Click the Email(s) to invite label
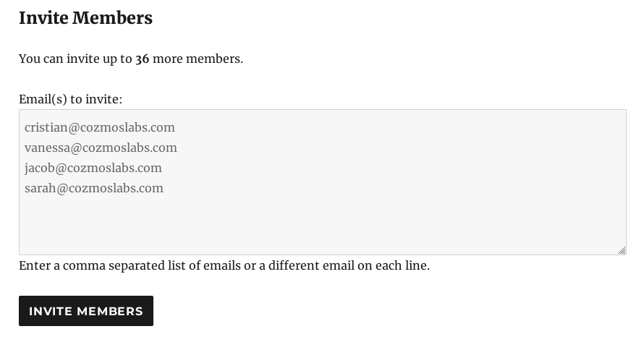The width and height of the screenshot is (644, 342). tap(70, 99)
